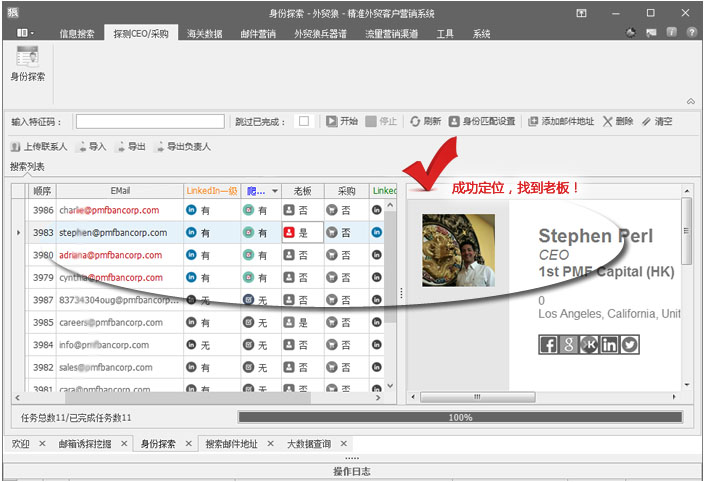
Task: Open Stephen Perl's Facebook profile icon
Action: tap(548, 345)
